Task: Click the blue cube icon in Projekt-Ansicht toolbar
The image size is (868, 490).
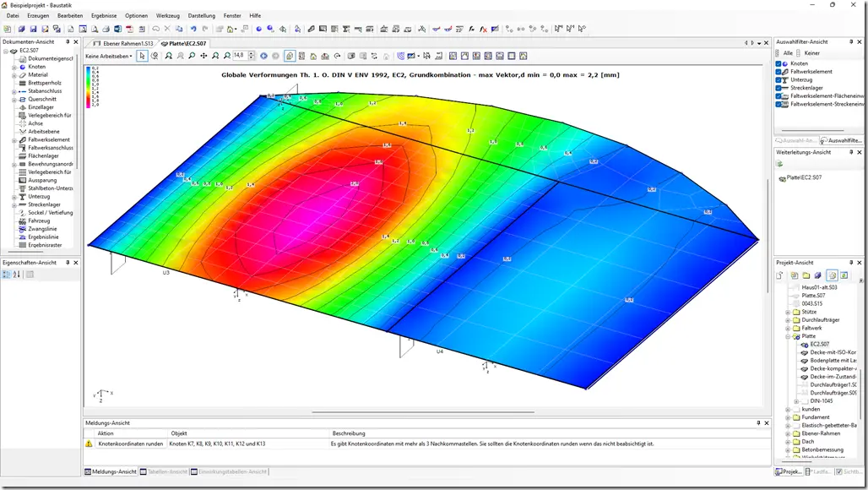Action: tap(817, 275)
